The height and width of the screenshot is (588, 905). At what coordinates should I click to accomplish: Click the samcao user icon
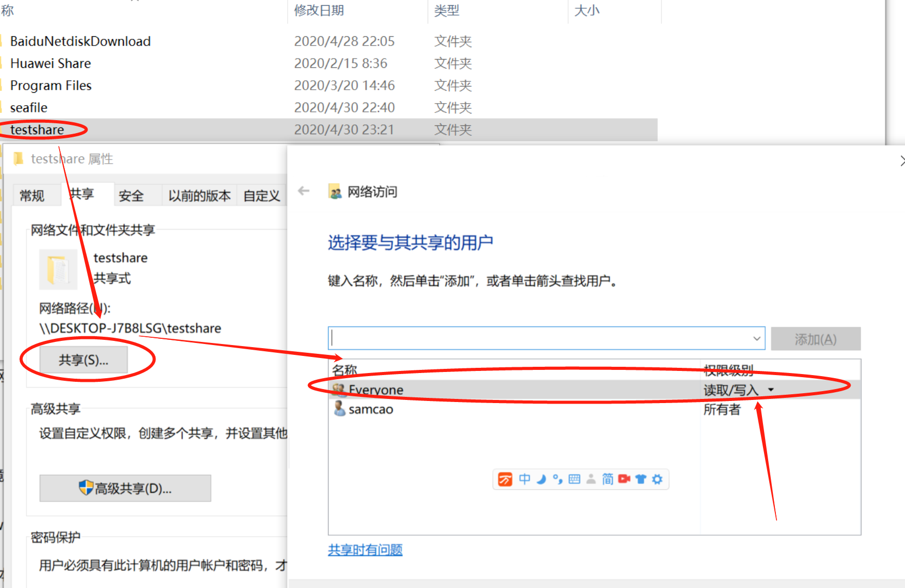(x=340, y=409)
